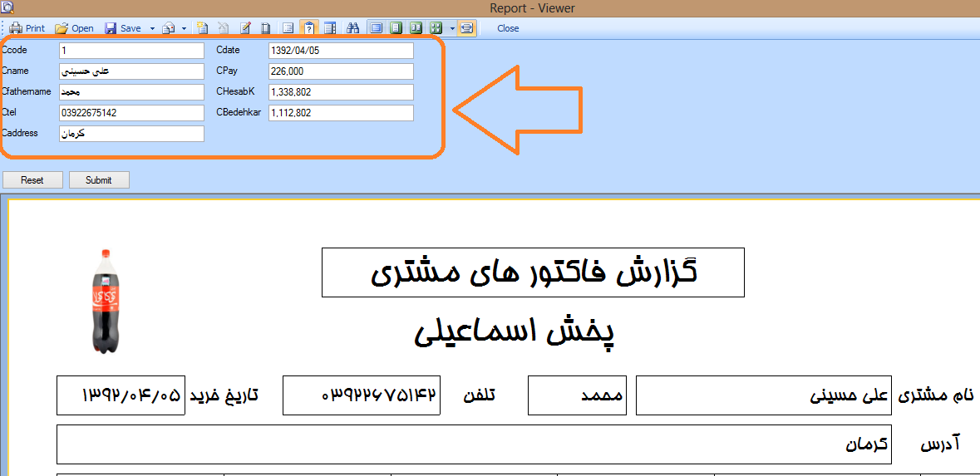Add a new page icon
The width and height of the screenshot is (980, 476).
pyautogui.click(x=202, y=28)
